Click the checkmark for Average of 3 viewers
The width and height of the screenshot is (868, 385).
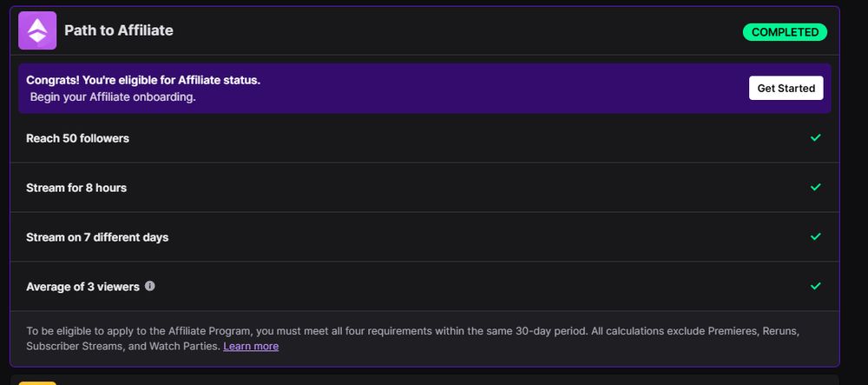click(x=815, y=286)
